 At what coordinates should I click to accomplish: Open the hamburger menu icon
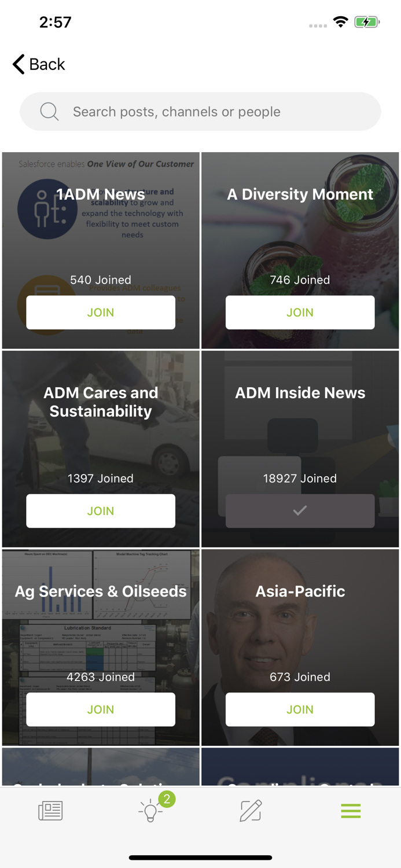pyautogui.click(x=351, y=811)
